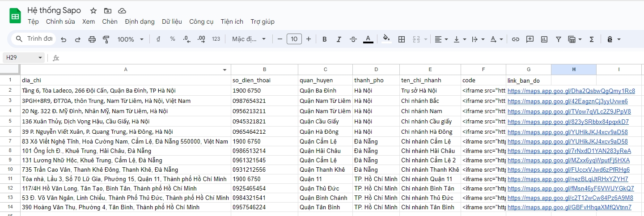Viewport: 644px width, 216px height.
Task: Toggle italic formatting
Action: point(339,39)
